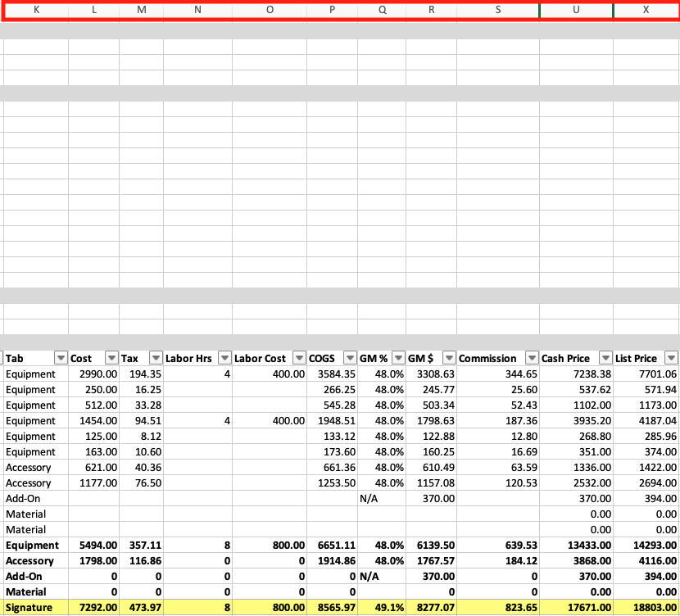Click cash price 3935.20
This screenshot has height=616, width=680.
(592, 421)
